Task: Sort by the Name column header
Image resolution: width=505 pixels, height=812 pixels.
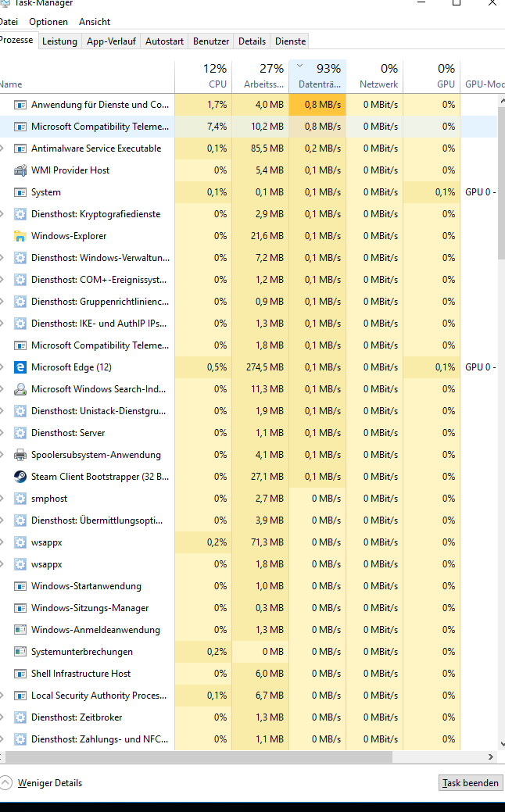Action: (x=87, y=76)
